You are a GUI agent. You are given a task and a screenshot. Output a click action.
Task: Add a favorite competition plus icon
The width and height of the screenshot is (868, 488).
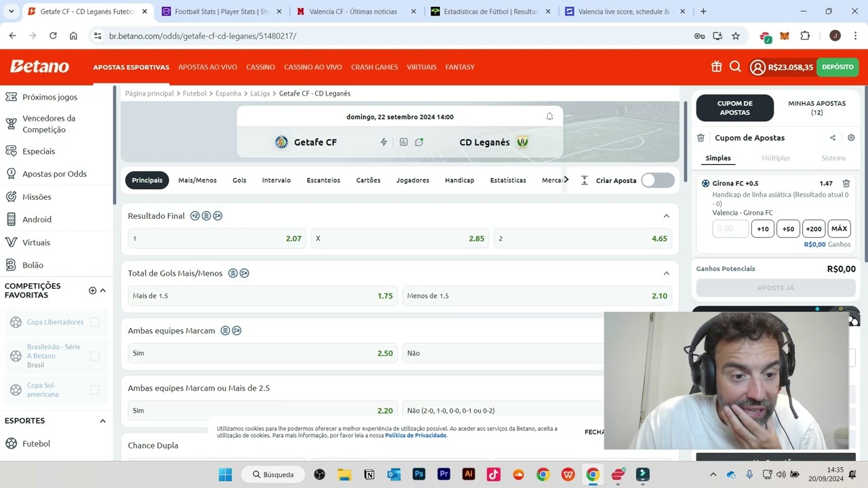(x=93, y=290)
